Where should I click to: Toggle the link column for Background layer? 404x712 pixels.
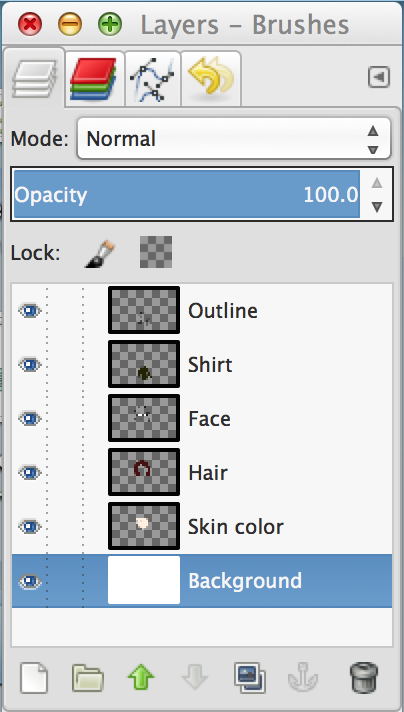coord(65,581)
